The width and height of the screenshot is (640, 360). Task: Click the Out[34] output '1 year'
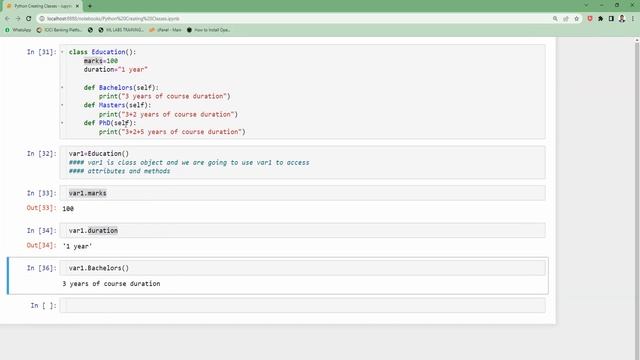(77, 247)
